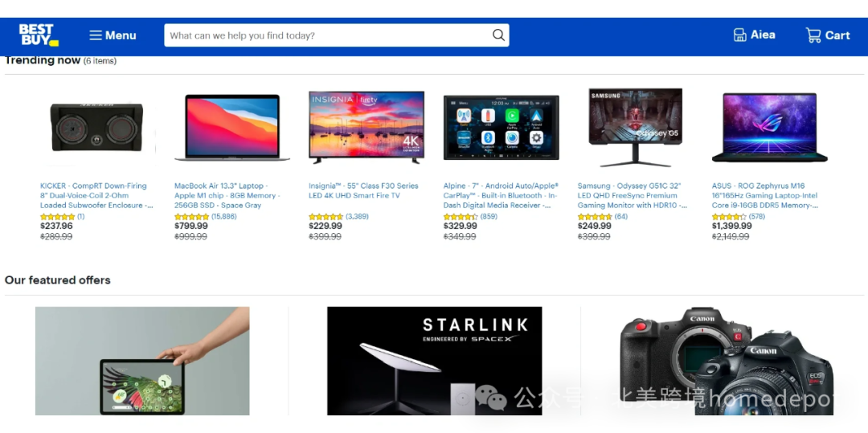View the 578 reviews for ASUS laptop
The height and width of the screenshot is (433, 868).
[x=757, y=216]
